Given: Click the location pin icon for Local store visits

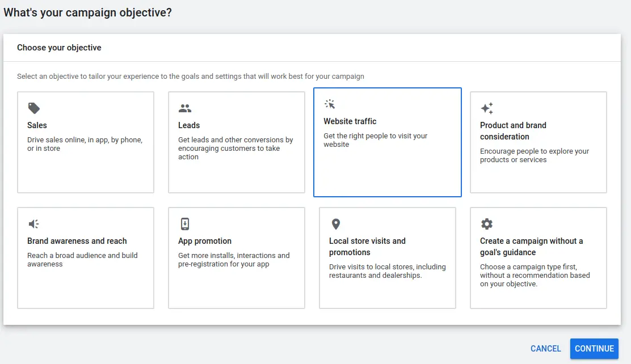Looking at the screenshot, I should pyautogui.click(x=335, y=223).
